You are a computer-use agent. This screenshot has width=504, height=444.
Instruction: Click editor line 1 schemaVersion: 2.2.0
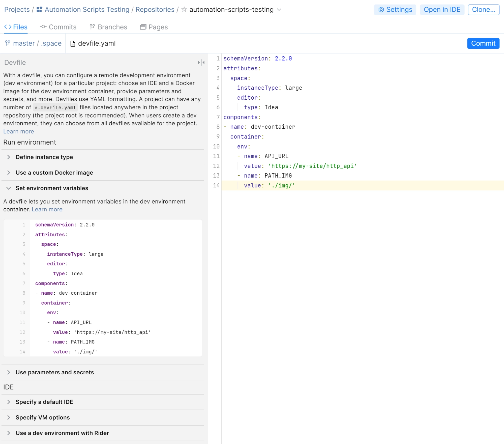[x=258, y=59]
